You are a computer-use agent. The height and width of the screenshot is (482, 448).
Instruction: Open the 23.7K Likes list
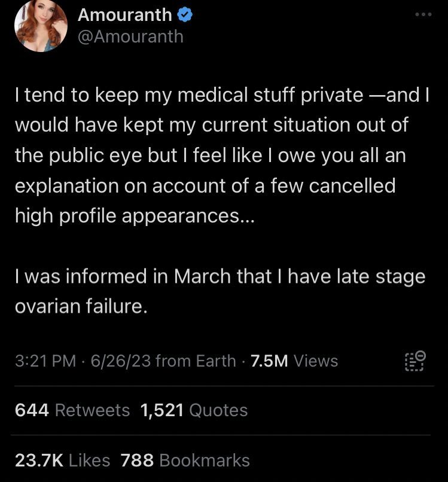click(x=62, y=460)
